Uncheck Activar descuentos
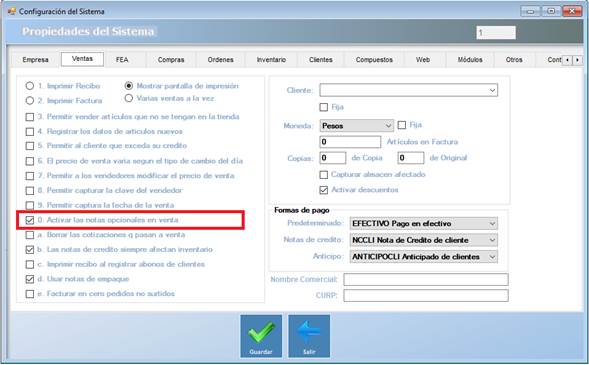The width and height of the screenshot is (589, 365). click(x=323, y=190)
